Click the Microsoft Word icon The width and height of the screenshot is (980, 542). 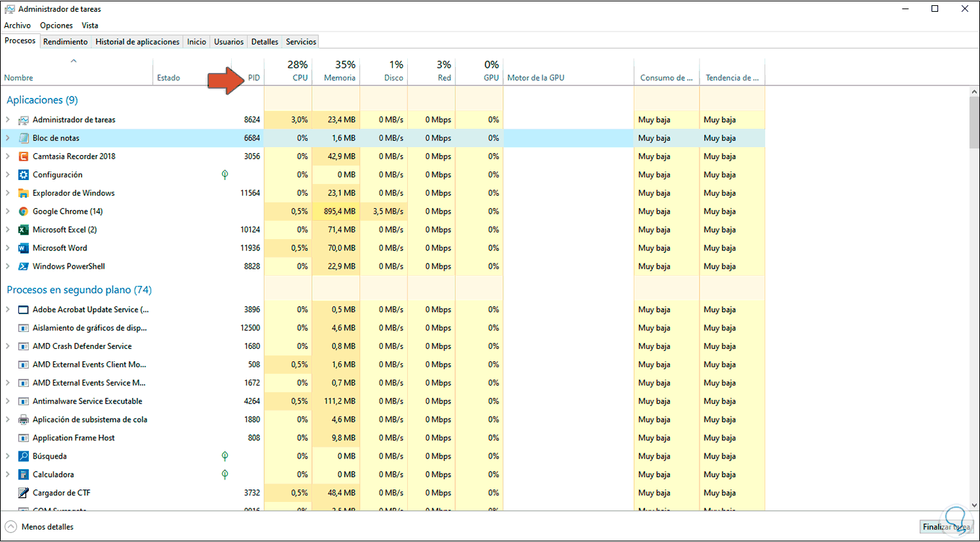(24, 248)
